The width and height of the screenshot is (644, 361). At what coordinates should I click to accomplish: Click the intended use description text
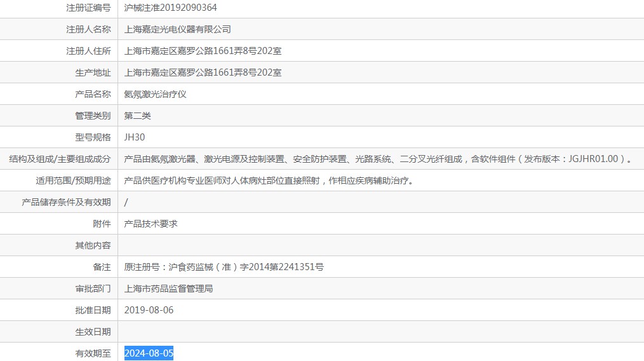270,180
